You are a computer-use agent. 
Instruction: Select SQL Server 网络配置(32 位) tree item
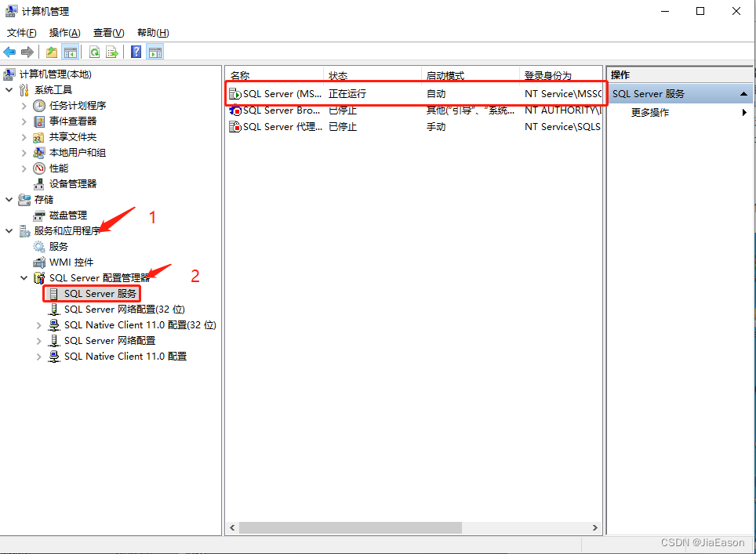[125, 310]
